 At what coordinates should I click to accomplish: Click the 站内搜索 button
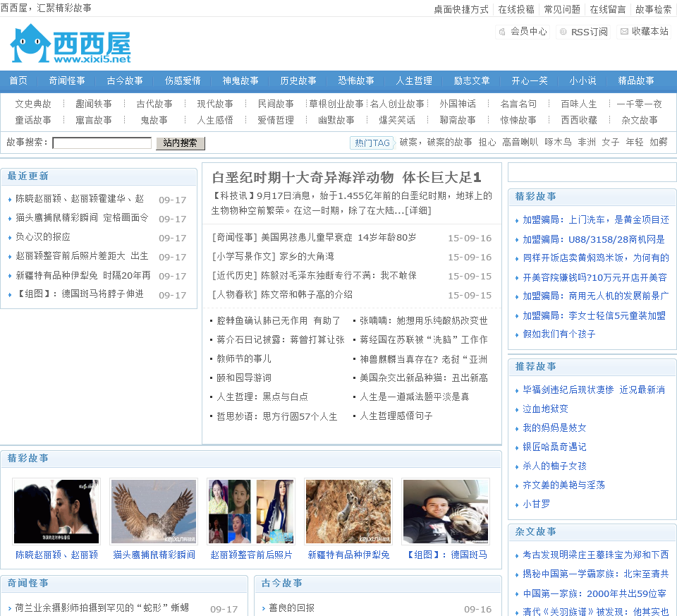(x=180, y=143)
